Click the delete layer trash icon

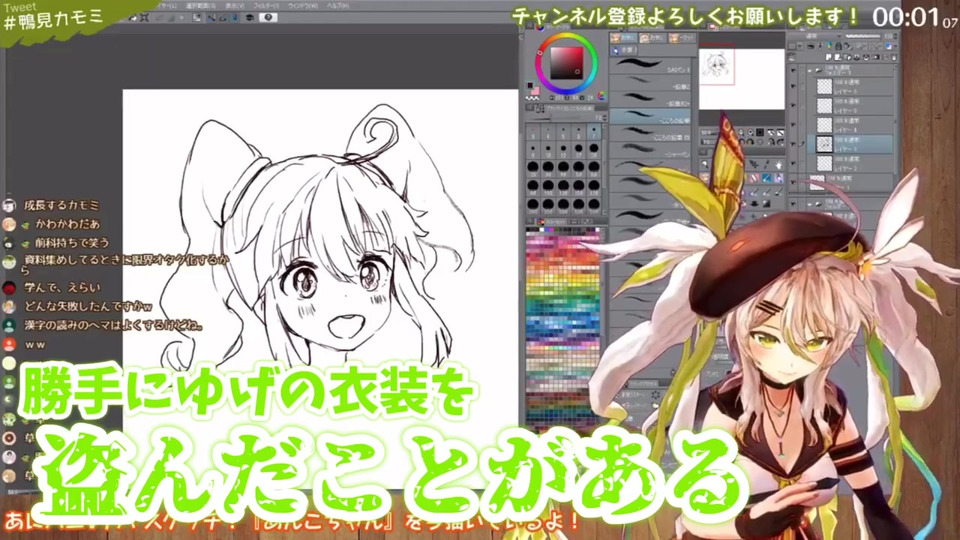tap(894, 58)
